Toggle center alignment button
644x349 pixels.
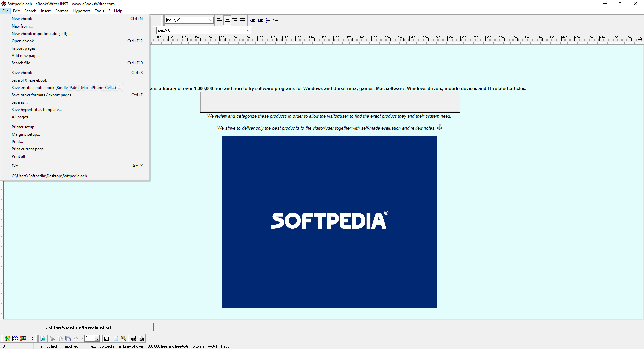(227, 20)
